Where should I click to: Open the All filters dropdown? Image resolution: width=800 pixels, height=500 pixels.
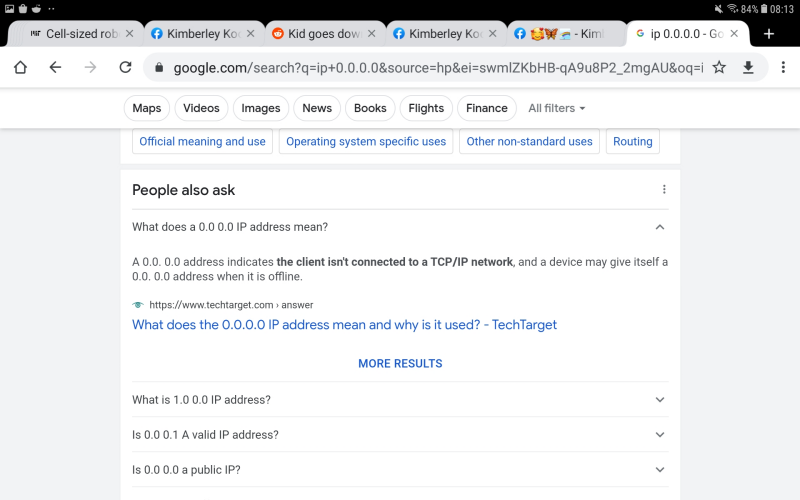tap(557, 108)
